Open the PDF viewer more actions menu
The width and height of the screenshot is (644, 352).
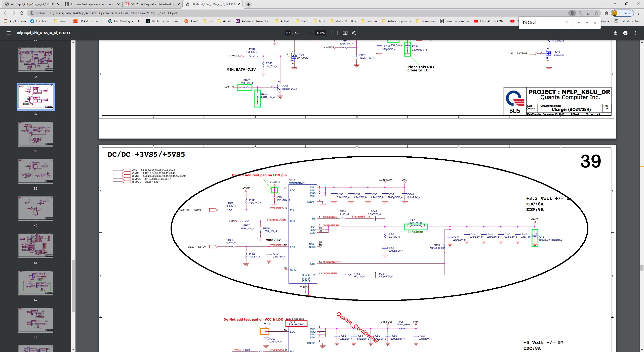(x=635, y=33)
